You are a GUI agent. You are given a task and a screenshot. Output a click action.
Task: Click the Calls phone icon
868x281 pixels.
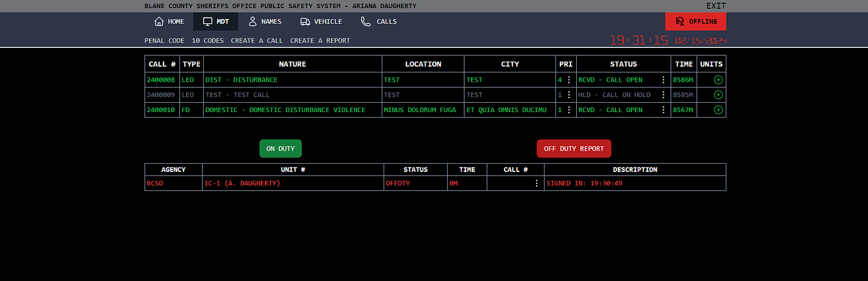365,21
